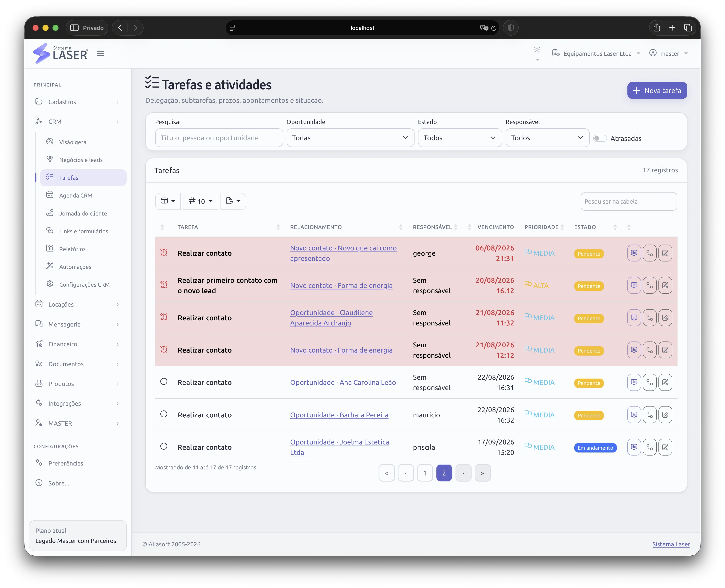Reload the page in address bar
Image resolution: width=725 pixels, height=588 pixels.
[494, 28]
